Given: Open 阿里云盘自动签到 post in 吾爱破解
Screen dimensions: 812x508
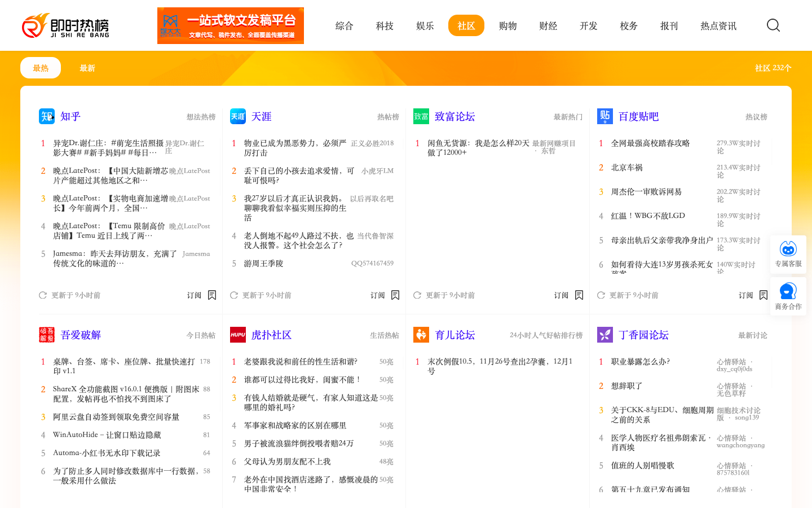Looking at the screenshot, I should [116, 417].
